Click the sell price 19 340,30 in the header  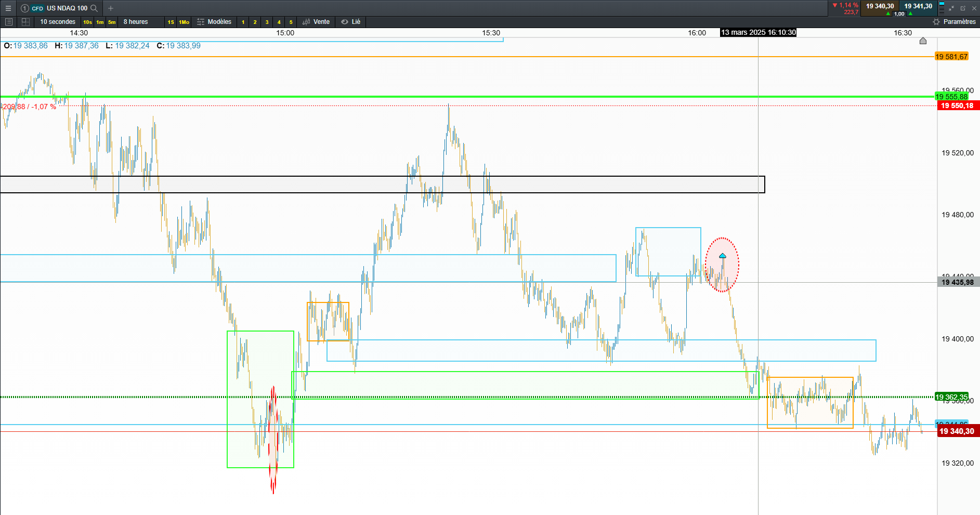[880, 6]
